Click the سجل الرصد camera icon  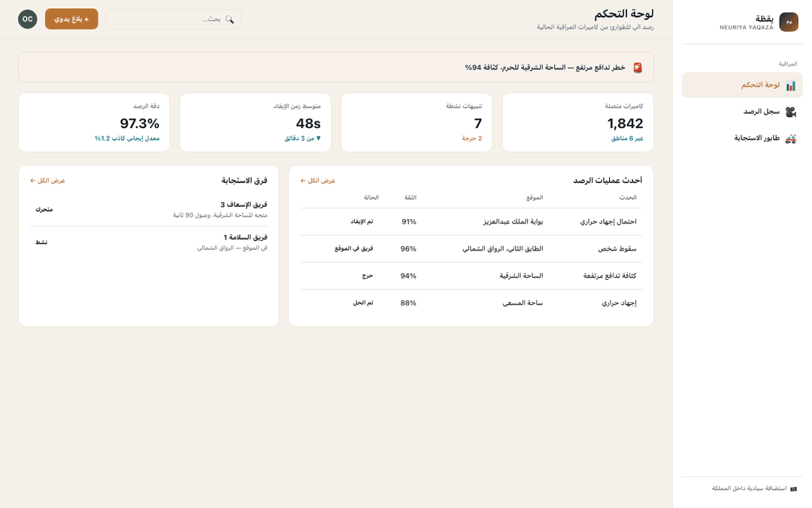[x=790, y=111]
